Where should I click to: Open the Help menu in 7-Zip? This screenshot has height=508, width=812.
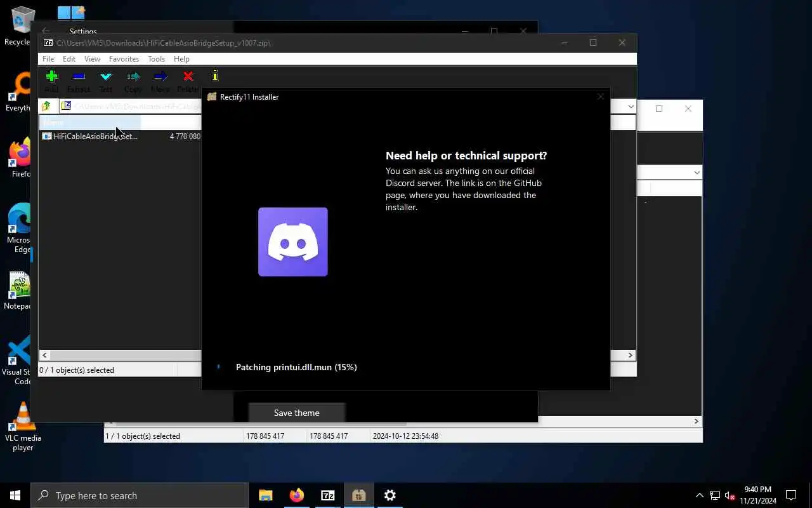181,59
